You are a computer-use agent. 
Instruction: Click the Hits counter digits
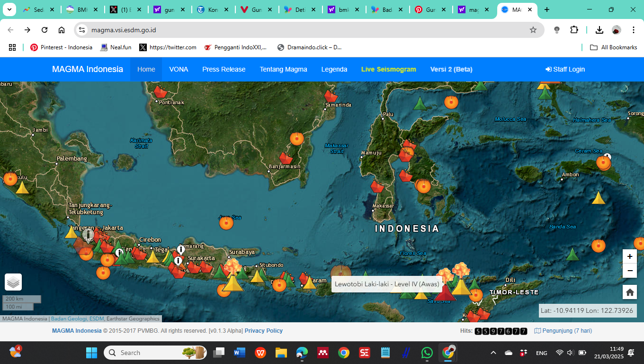(501, 331)
